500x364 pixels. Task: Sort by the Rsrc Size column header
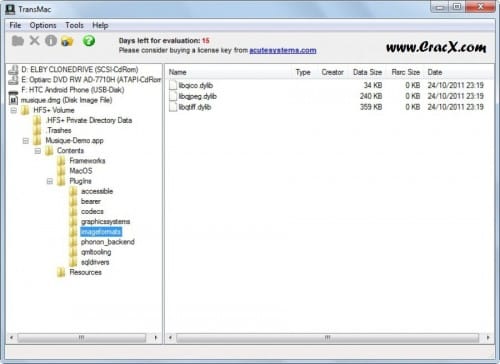[405, 72]
